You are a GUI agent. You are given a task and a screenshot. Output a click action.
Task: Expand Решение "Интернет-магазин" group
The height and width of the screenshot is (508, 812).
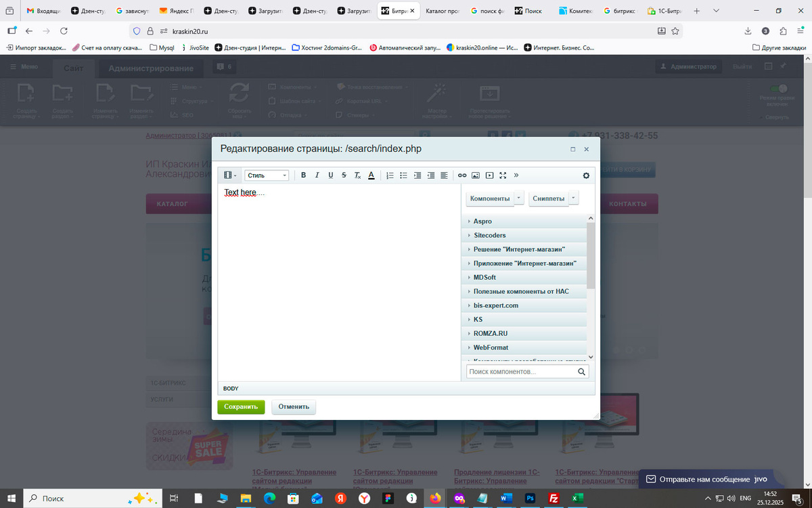click(x=524, y=249)
